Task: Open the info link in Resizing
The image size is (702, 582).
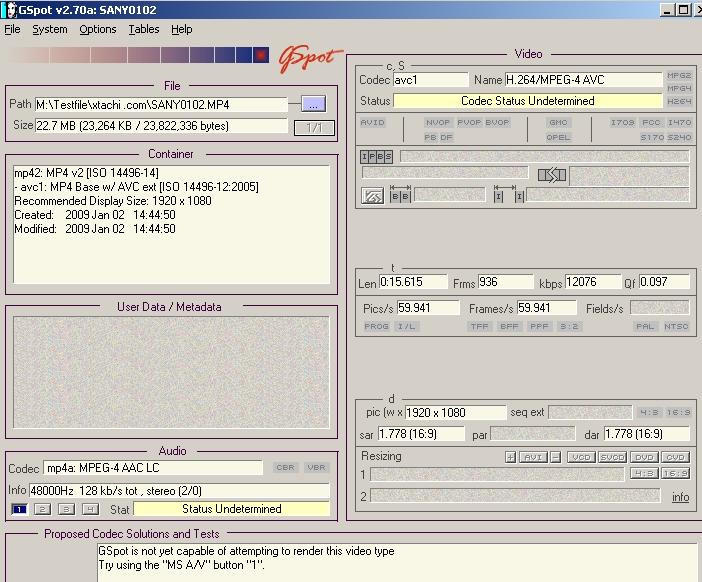Action: click(680, 496)
